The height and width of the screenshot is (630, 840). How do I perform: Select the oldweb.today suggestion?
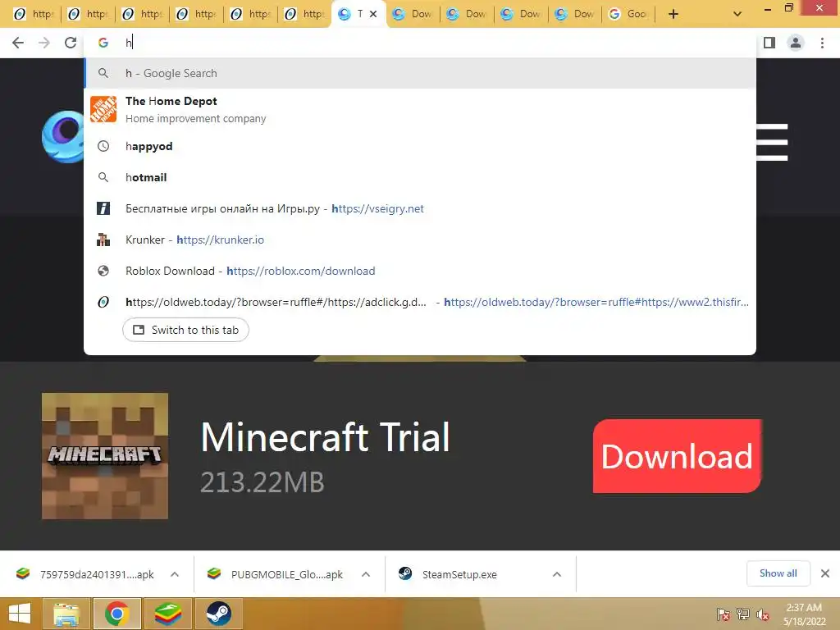pos(420,302)
